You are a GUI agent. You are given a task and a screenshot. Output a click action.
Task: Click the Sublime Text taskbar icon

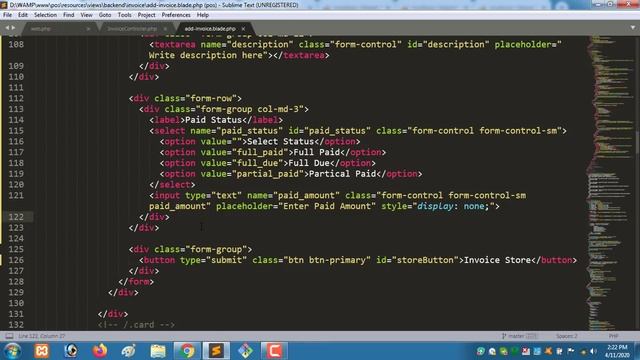(216, 351)
